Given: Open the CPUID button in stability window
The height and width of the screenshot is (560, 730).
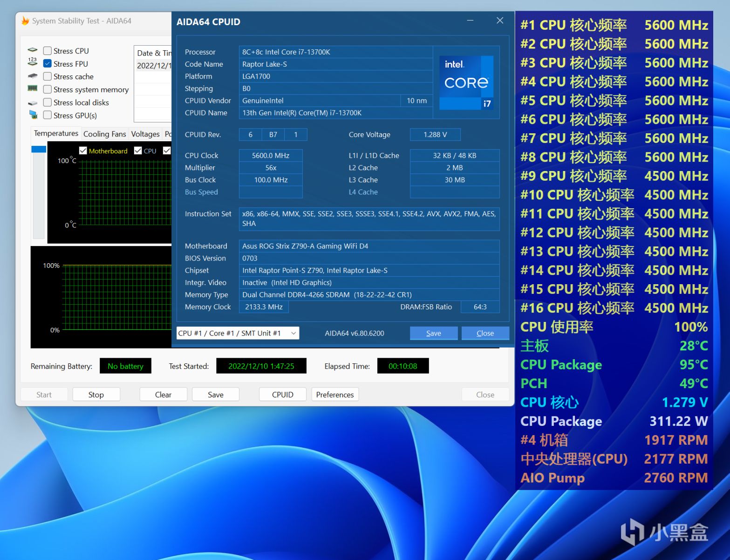Looking at the screenshot, I should [x=282, y=395].
